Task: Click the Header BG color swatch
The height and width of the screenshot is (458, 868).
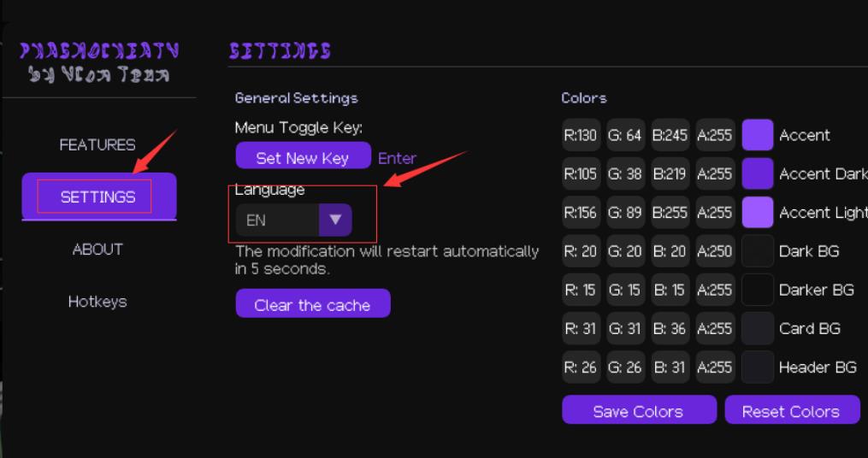Action: point(758,367)
